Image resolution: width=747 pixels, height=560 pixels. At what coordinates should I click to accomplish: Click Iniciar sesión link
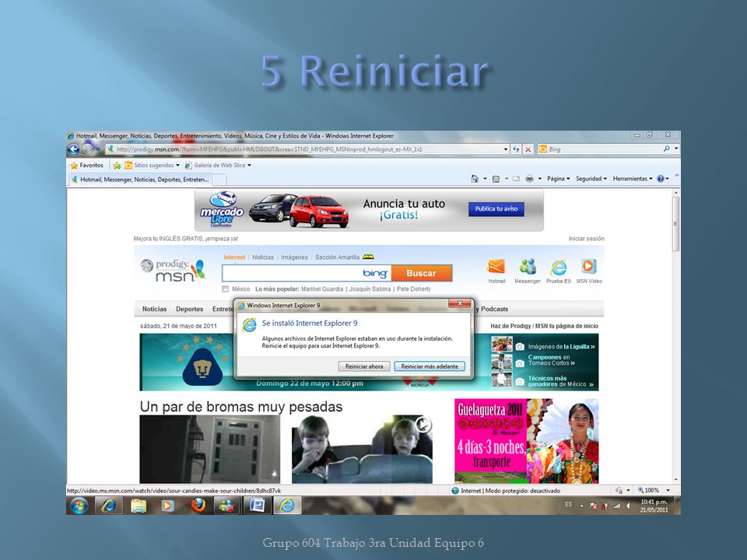[586, 239]
